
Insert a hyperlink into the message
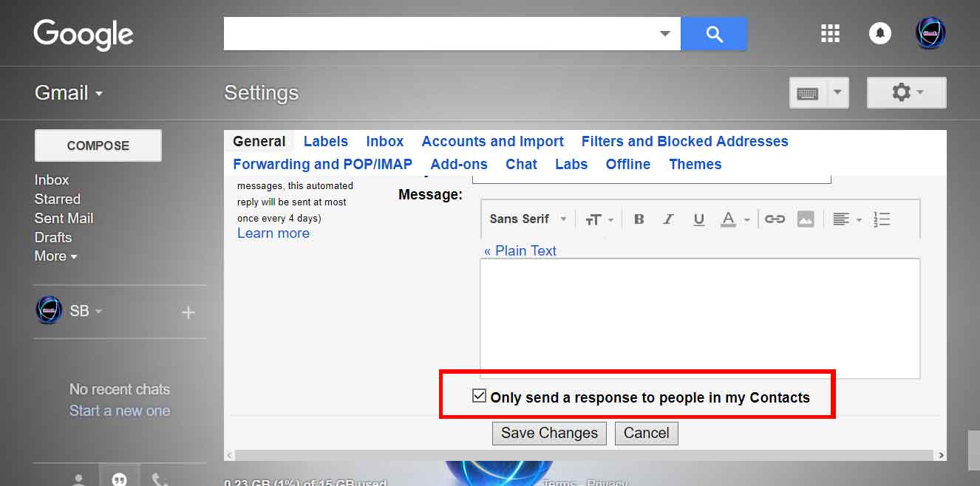[775, 219]
